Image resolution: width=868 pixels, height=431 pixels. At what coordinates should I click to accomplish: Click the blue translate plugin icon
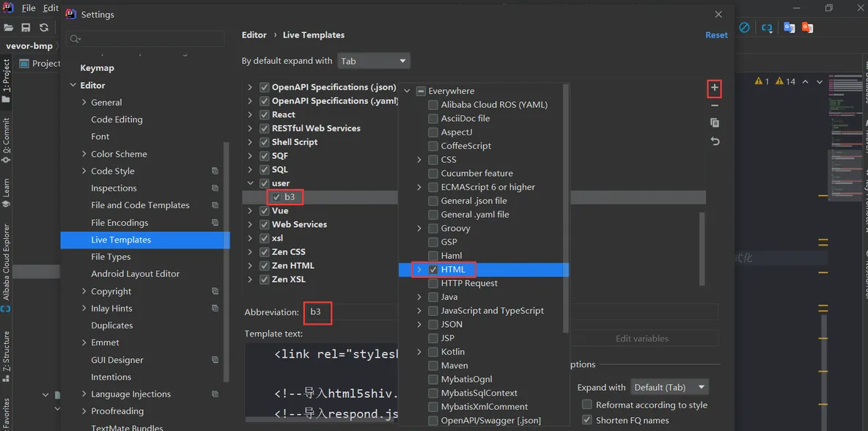[789, 28]
